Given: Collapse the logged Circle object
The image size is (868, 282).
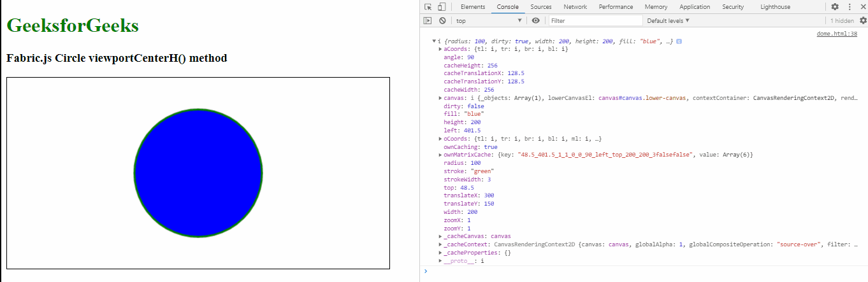Looking at the screenshot, I should coord(434,41).
